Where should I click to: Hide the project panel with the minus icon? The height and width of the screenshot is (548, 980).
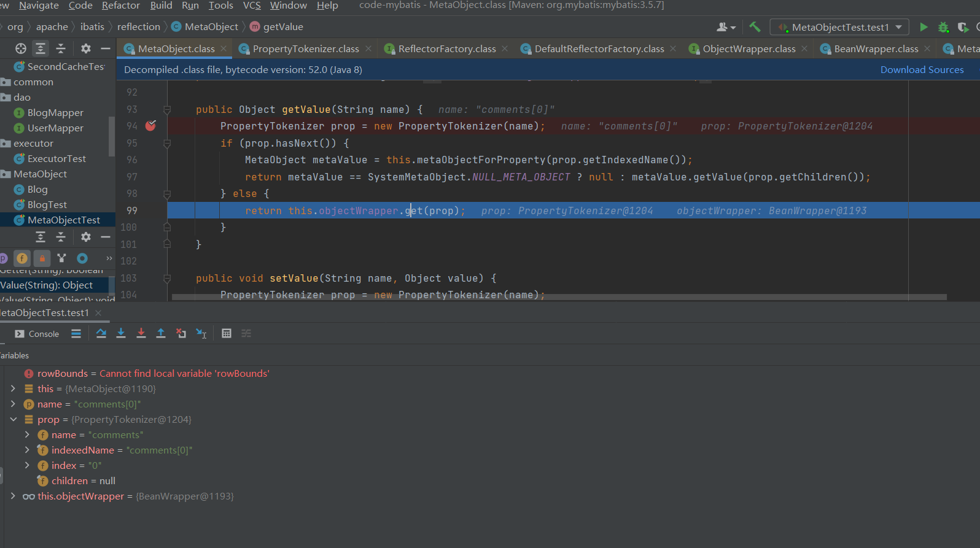[106, 48]
